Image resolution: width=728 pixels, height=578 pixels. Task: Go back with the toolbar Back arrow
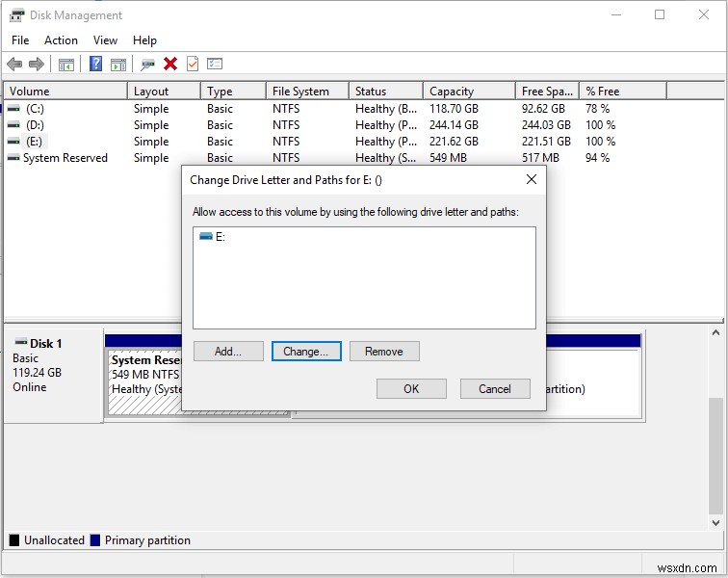[14, 64]
